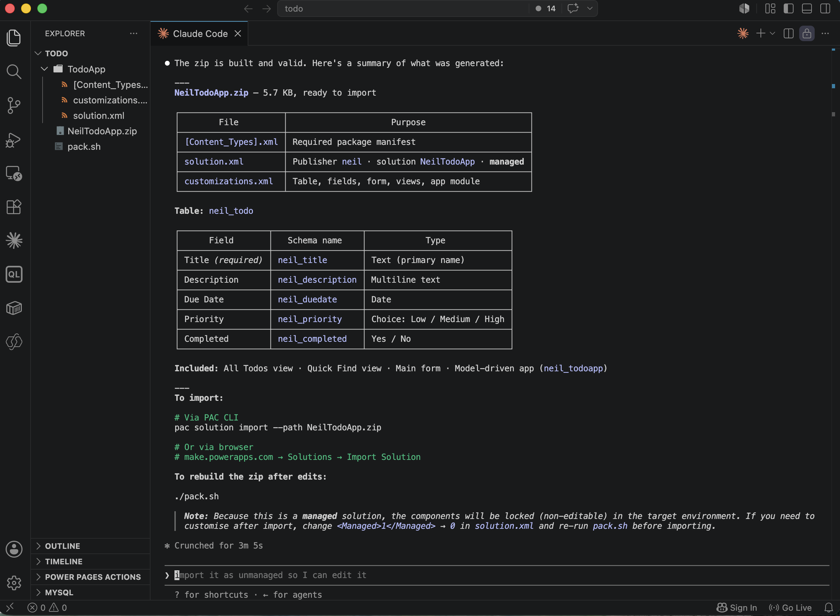Open the QL (CodeQL) view icon
Image resolution: width=840 pixels, height=616 pixels.
point(14,275)
